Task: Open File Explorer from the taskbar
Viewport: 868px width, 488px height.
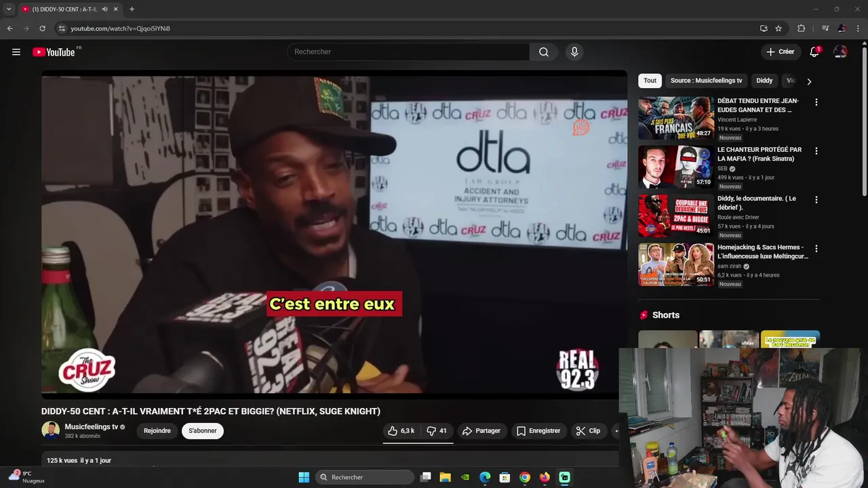Action: [445, 477]
